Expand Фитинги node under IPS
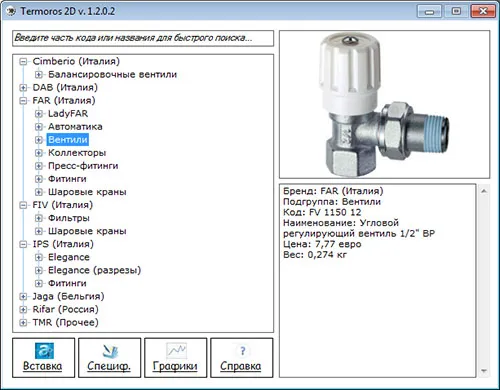Viewport: 500px width, 390px height. tap(39, 283)
